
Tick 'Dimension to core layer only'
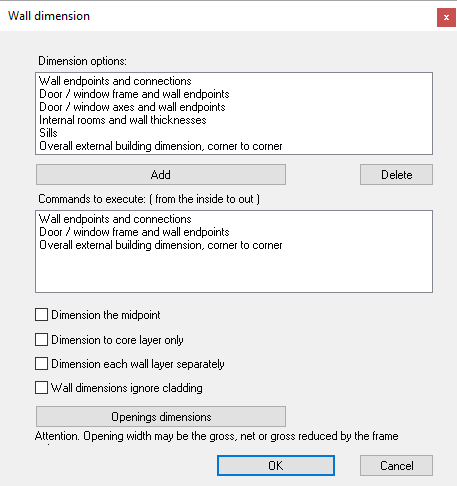[41, 340]
